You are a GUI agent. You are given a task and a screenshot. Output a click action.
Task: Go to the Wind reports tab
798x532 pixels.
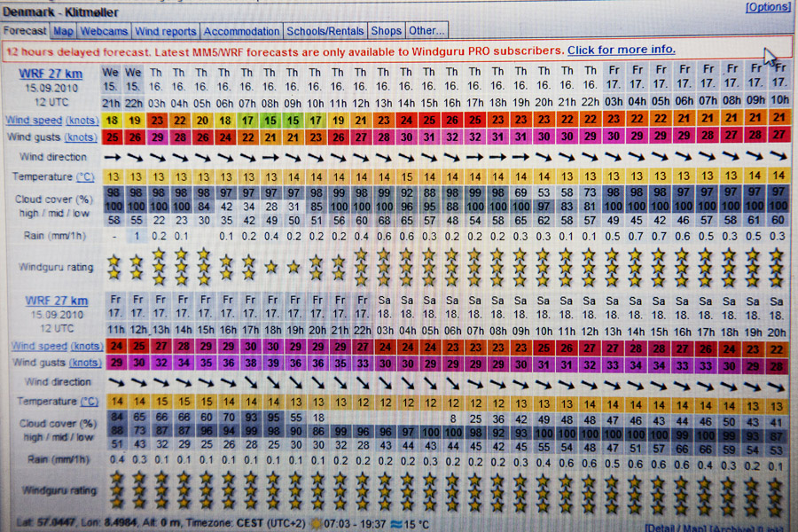[166, 31]
